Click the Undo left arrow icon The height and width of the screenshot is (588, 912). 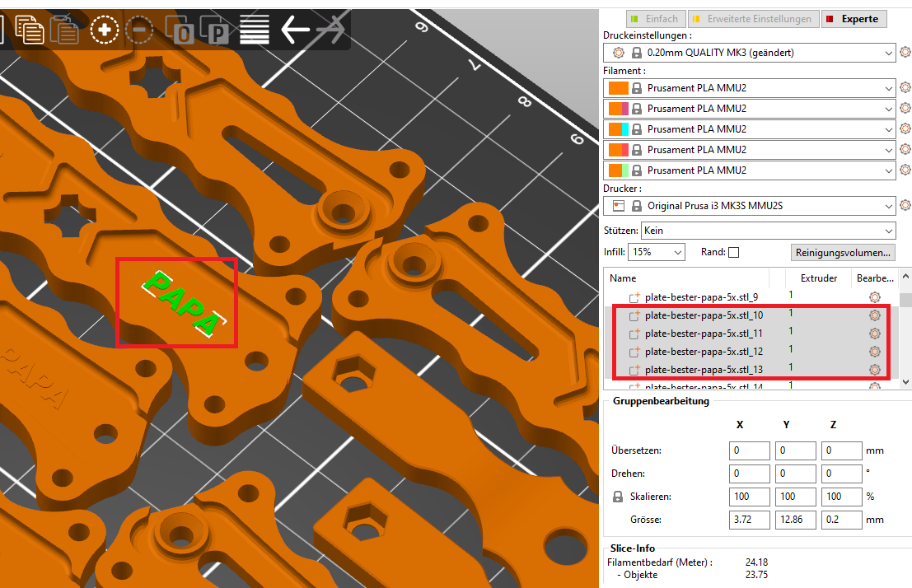tap(295, 30)
